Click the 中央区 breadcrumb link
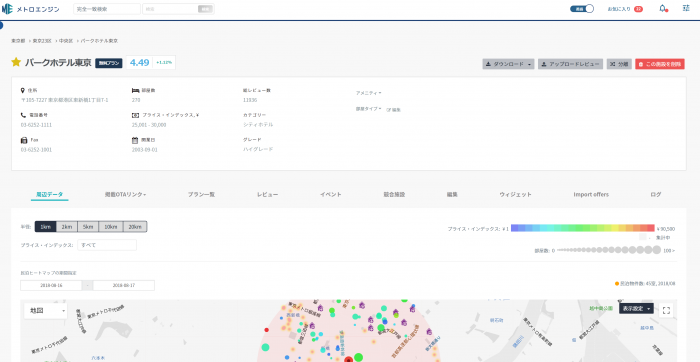This screenshot has height=362, width=700. pyautogui.click(x=66, y=41)
